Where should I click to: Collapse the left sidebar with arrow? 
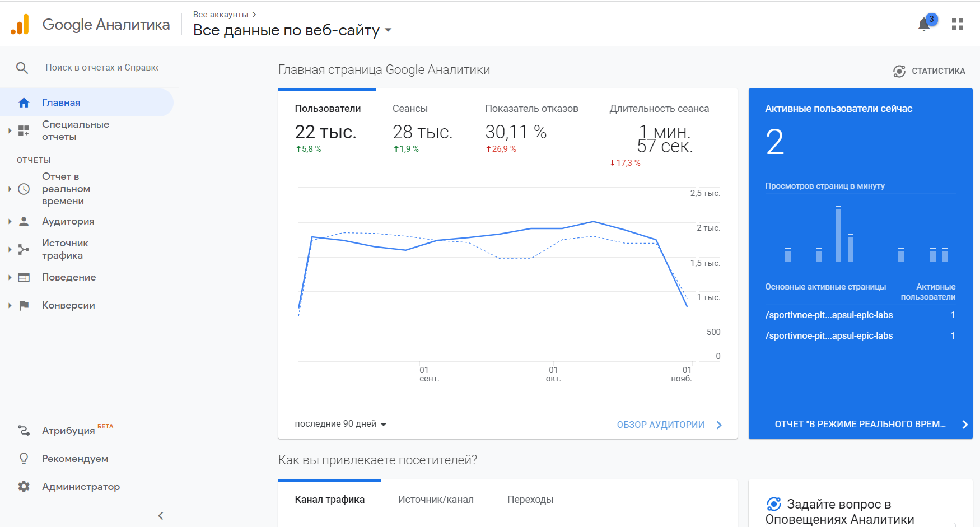(x=161, y=516)
